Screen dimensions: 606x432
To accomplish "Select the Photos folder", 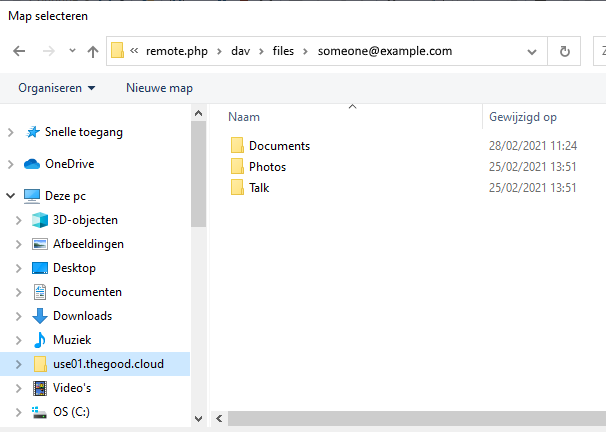I will [267, 167].
